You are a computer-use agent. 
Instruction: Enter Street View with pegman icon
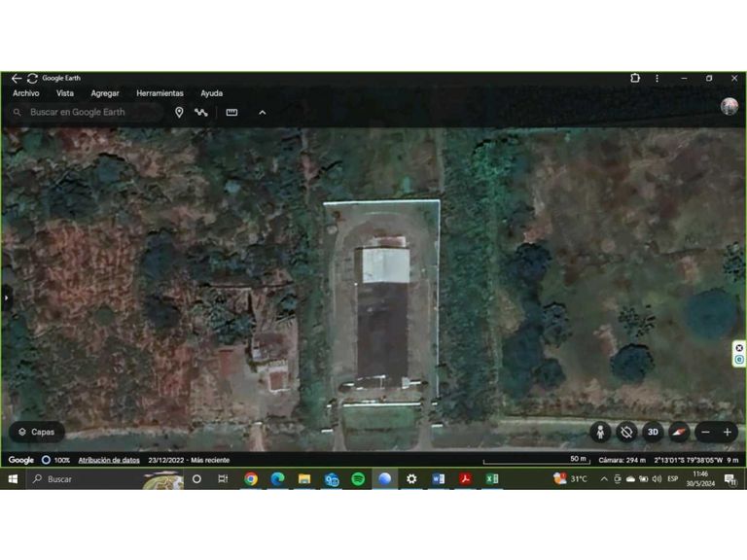[600, 432]
